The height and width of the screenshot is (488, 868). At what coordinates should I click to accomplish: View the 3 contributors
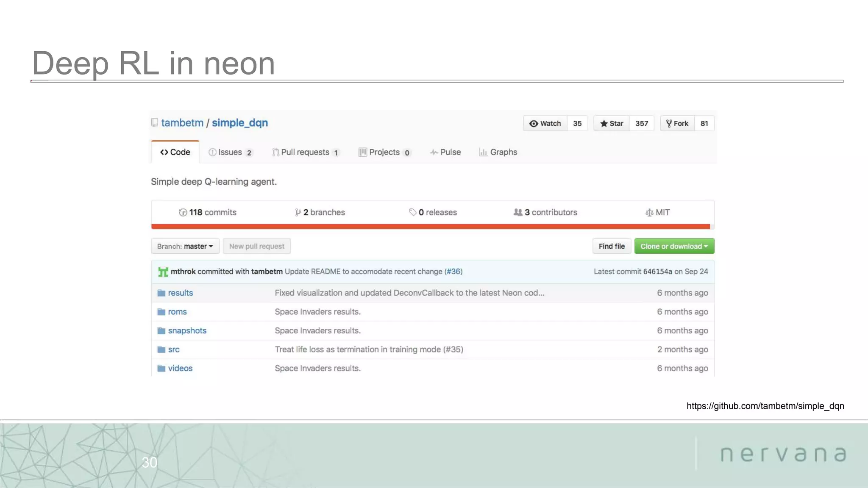(x=545, y=212)
